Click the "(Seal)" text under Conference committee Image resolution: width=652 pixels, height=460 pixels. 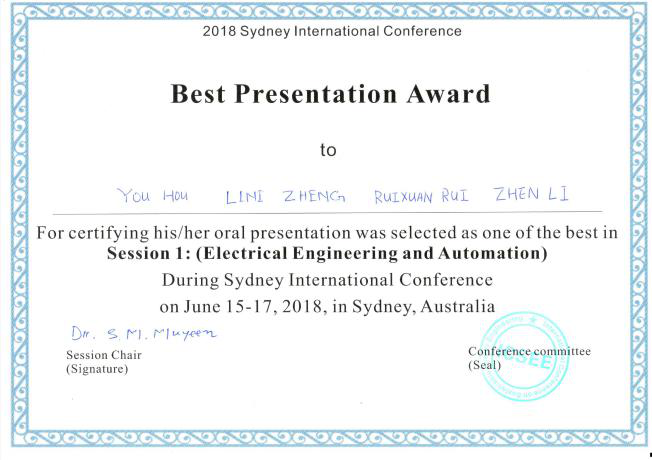pyautogui.click(x=482, y=365)
